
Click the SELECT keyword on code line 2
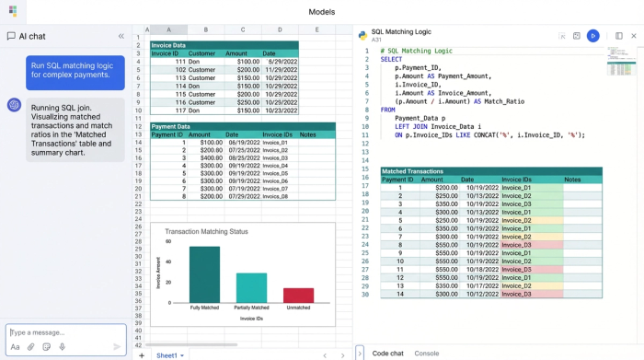click(x=391, y=59)
